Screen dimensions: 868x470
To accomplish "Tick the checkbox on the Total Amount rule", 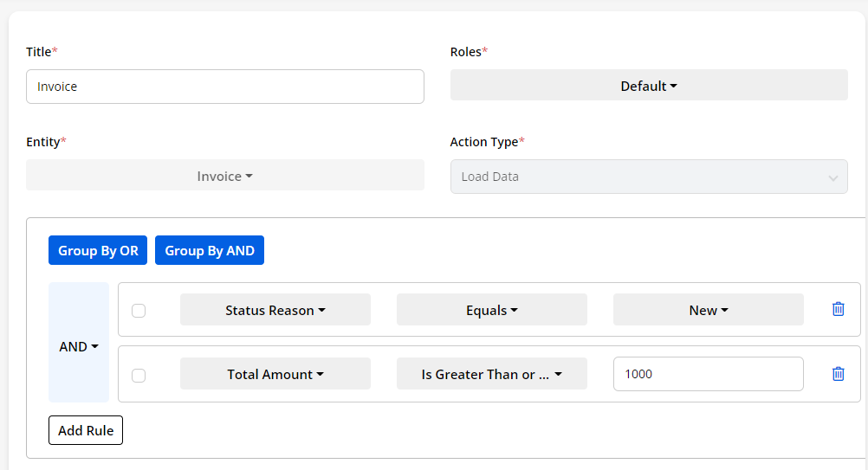I will 139,375.
